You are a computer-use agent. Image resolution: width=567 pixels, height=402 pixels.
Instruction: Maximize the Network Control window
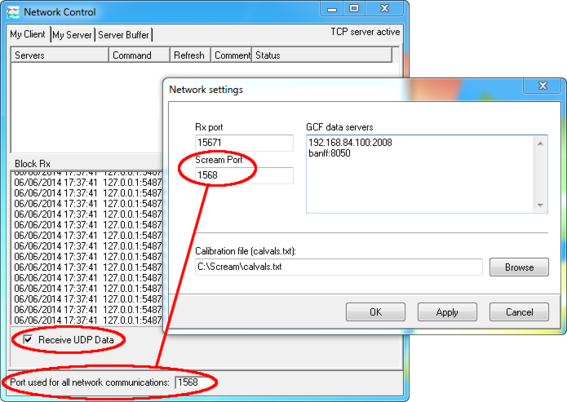tap(354, 9)
